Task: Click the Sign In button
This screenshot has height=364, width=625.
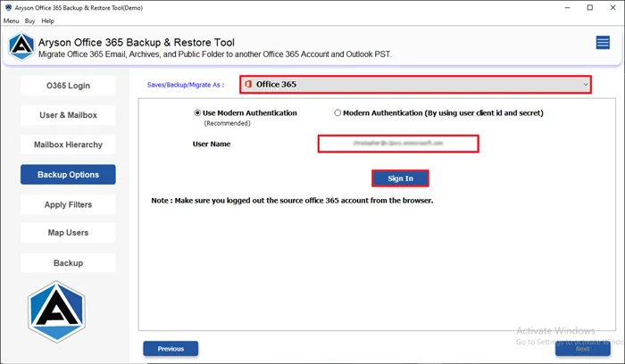Action: point(400,178)
